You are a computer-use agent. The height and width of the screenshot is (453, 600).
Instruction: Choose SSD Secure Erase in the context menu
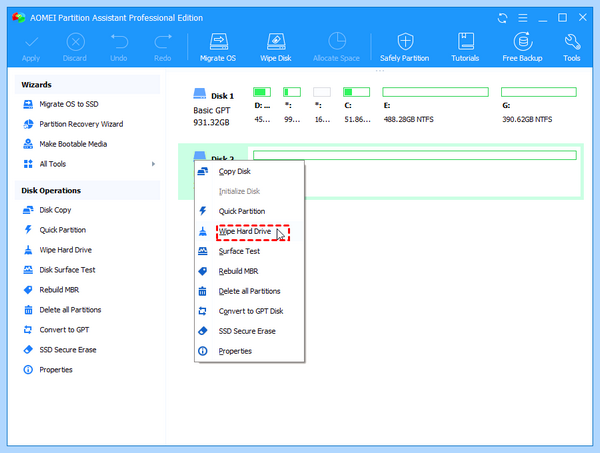(249, 331)
